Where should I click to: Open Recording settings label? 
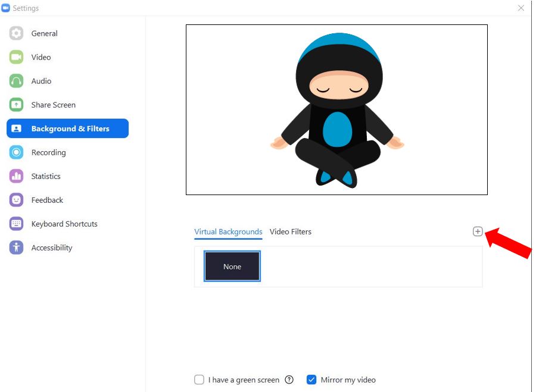49,153
